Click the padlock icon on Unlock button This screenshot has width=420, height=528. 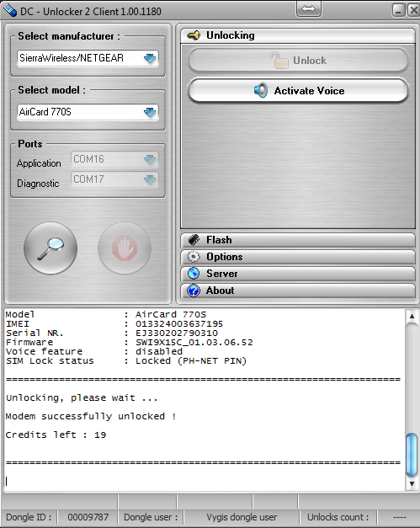[279, 61]
